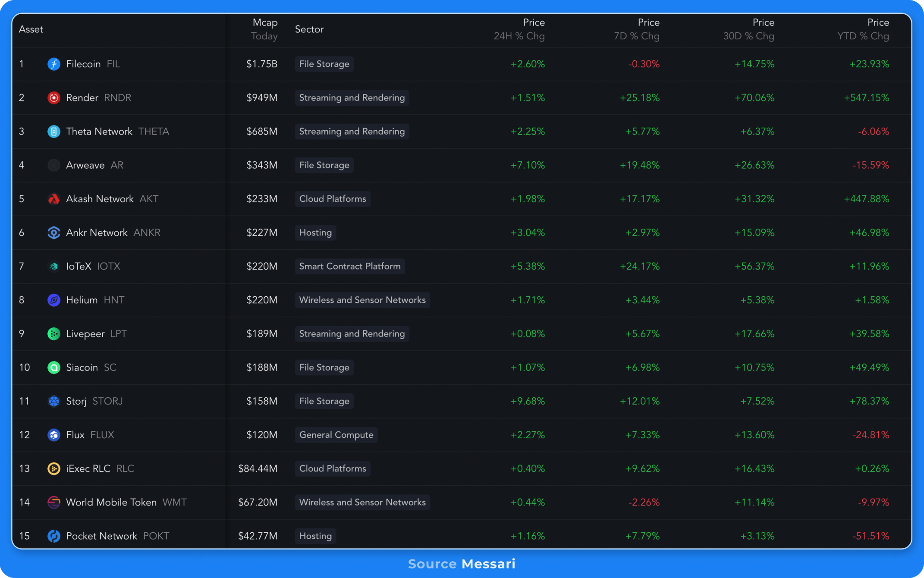The height and width of the screenshot is (578, 924).
Task: Click the Source Messari caption
Action: pyautogui.click(x=462, y=564)
